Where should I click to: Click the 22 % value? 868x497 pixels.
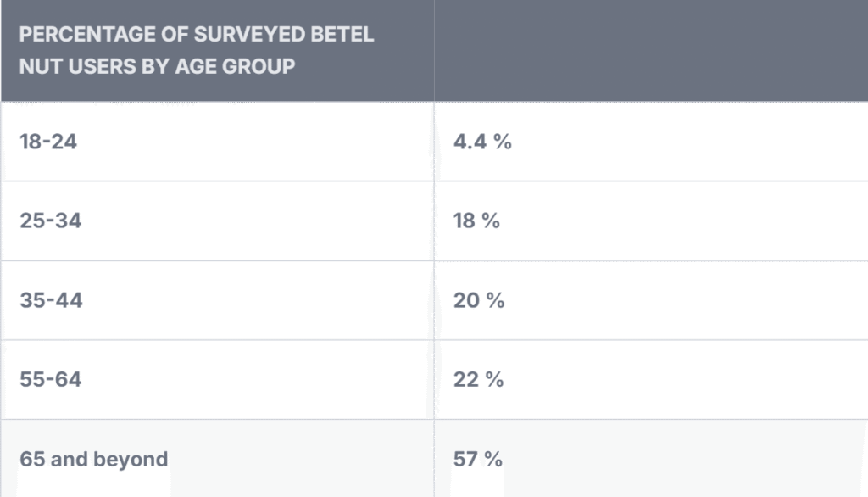(x=478, y=379)
